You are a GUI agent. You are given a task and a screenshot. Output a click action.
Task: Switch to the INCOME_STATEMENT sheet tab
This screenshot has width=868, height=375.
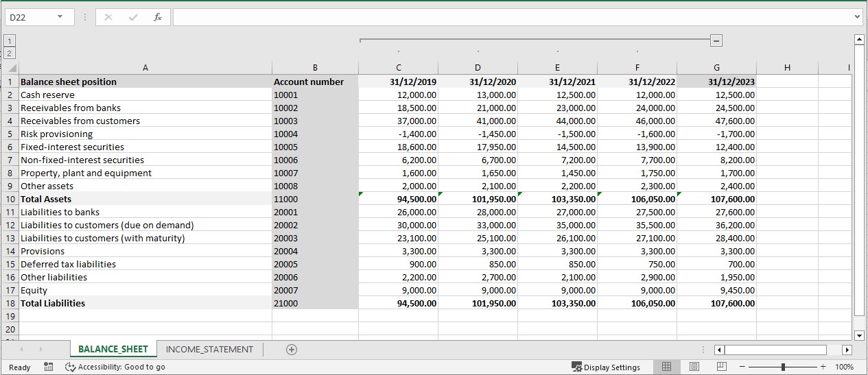[209, 349]
